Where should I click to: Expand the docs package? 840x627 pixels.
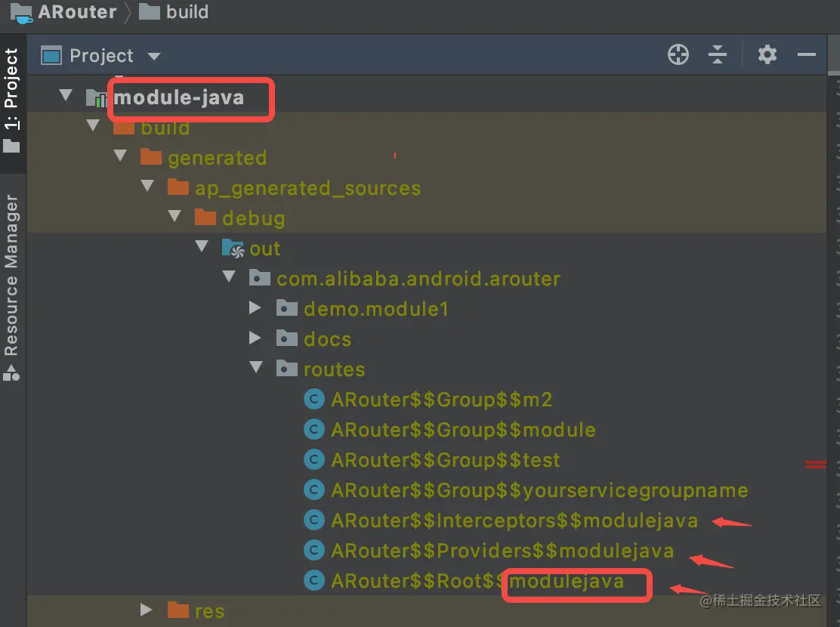[x=255, y=338]
